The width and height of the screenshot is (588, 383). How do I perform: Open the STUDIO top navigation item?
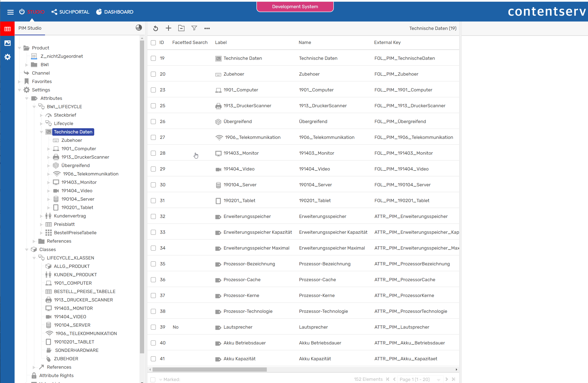point(32,12)
